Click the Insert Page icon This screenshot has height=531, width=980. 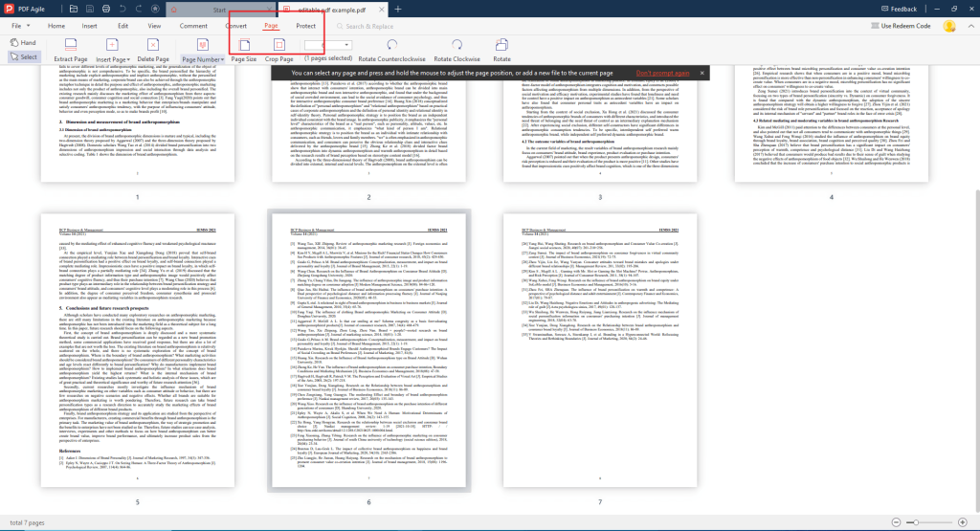click(112, 45)
